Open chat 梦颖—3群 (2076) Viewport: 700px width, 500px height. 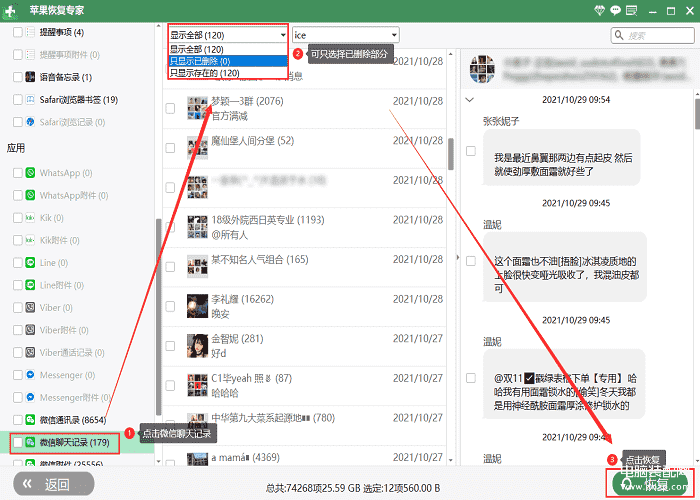tap(304, 108)
